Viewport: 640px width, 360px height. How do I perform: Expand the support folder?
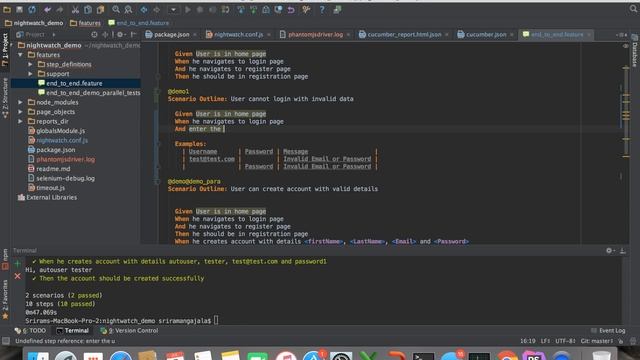pyautogui.click(x=30, y=74)
